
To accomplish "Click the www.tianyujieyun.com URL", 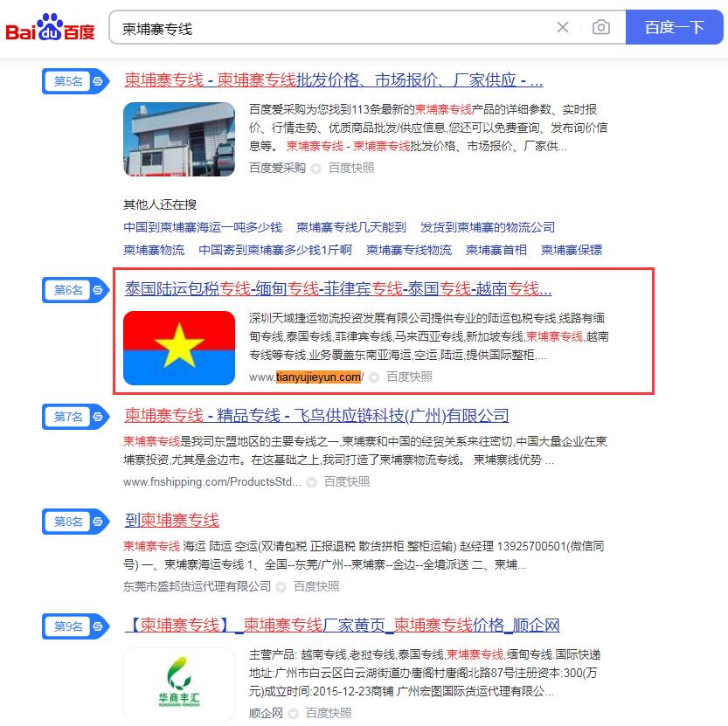I will point(307,377).
